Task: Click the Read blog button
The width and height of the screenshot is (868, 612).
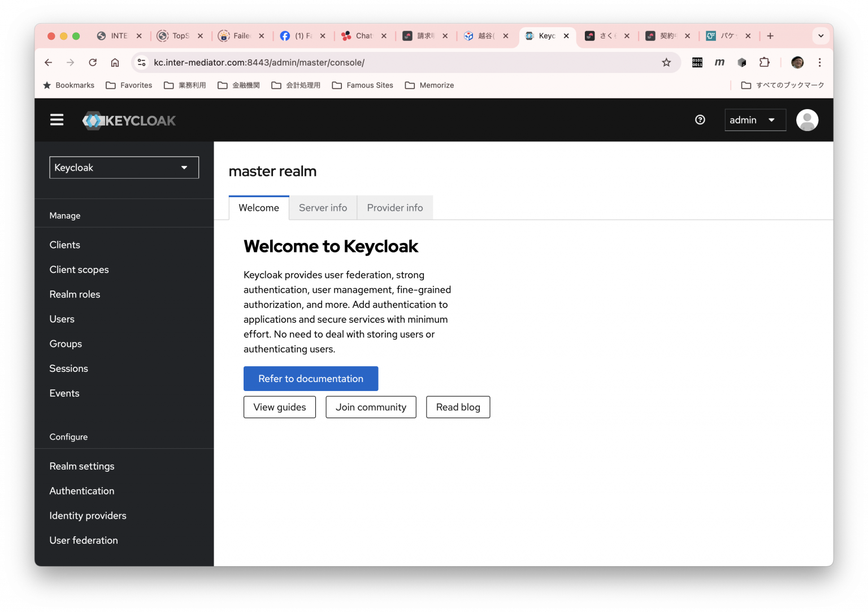Action: [x=458, y=407]
